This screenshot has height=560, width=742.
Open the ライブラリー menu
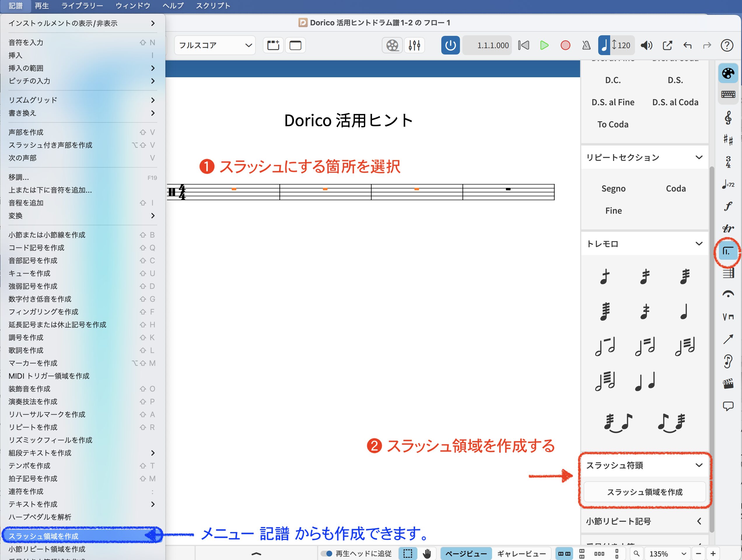click(82, 6)
